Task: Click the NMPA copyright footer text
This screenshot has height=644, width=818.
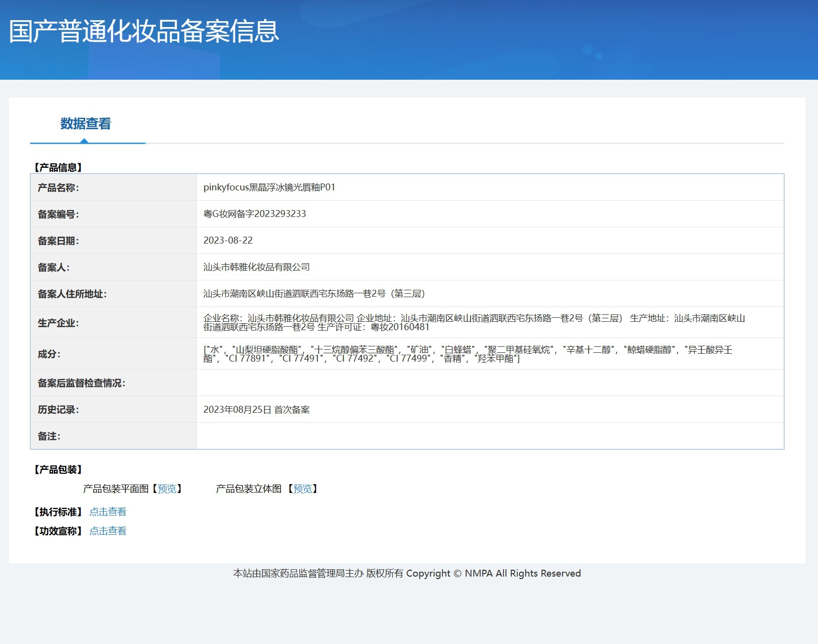Action: [x=407, y=573]
